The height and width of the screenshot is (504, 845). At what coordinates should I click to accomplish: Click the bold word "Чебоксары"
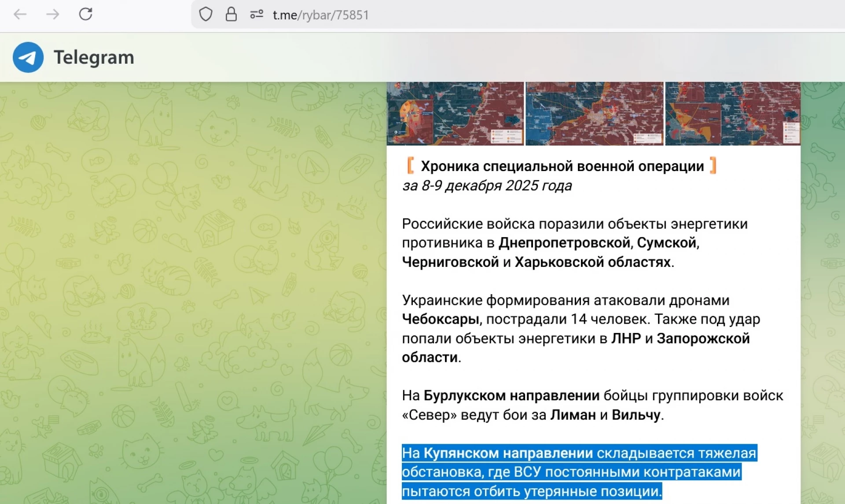pos(440,319)
